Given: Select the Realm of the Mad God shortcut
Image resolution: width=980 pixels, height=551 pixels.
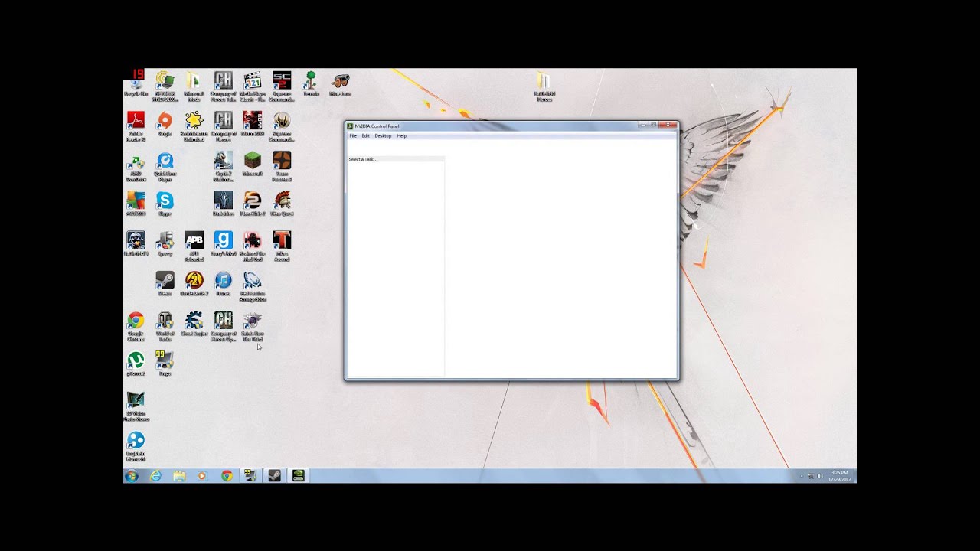Looking at the screenshot, I should click(x=253, y=246).
